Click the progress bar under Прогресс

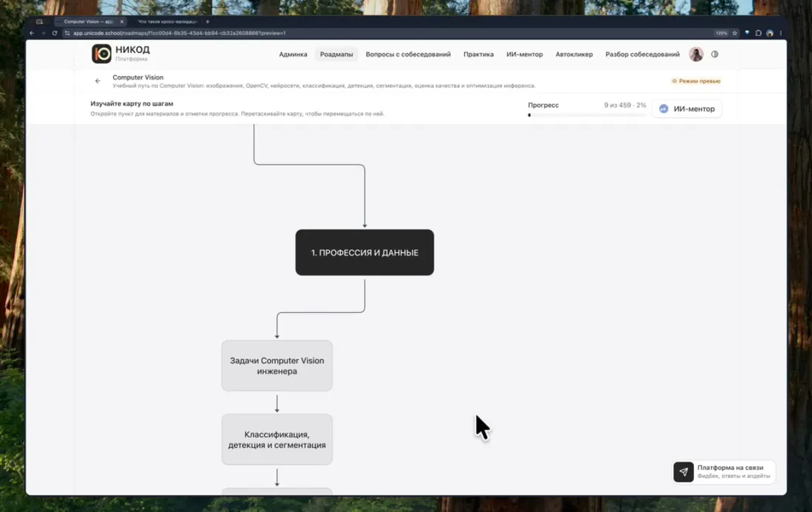587,115
